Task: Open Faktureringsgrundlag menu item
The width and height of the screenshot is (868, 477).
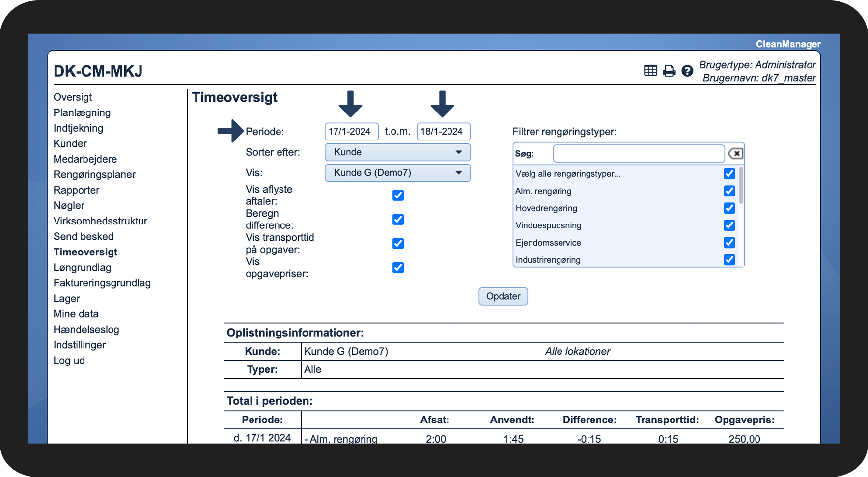Action: click(x=102, y=283)
